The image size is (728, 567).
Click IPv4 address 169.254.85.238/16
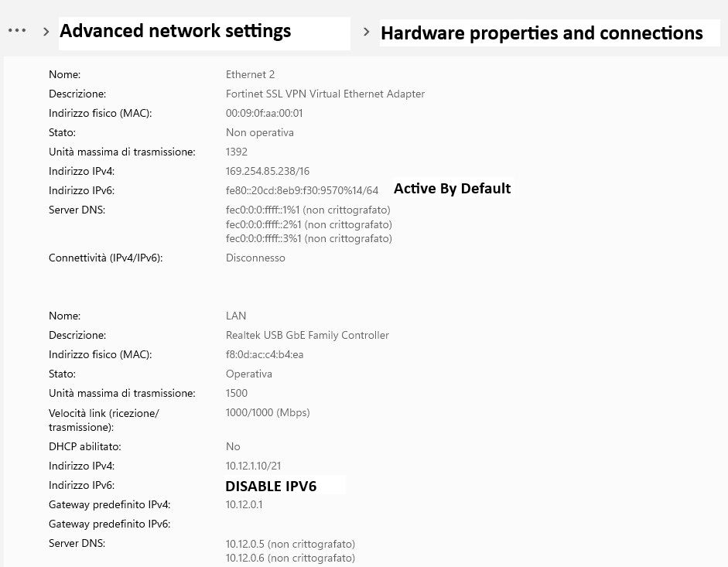267,172
